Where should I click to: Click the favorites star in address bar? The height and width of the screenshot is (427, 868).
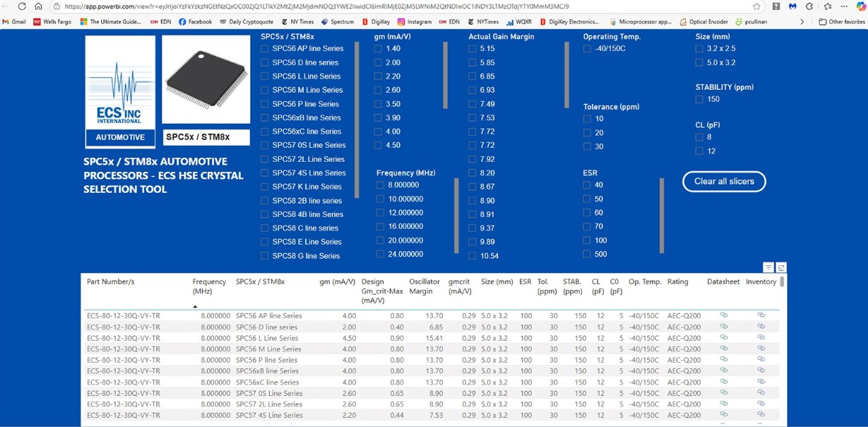[756, 6]
